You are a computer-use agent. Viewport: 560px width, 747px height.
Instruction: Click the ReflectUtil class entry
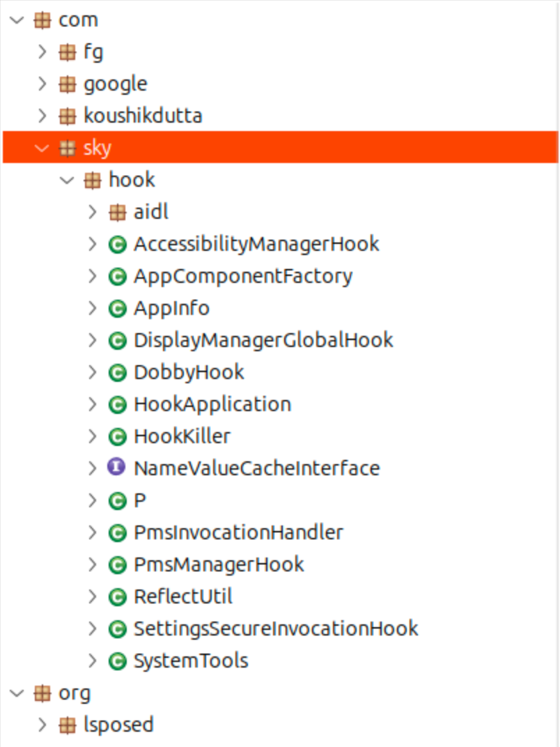pos(185,596)
